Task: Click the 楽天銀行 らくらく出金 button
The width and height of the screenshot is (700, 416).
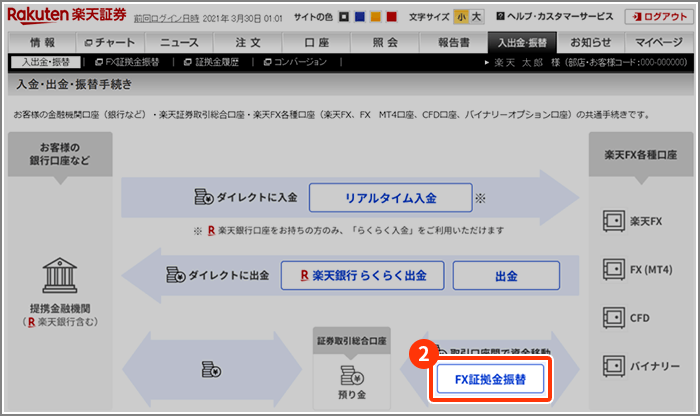Action: click(362, 275)
